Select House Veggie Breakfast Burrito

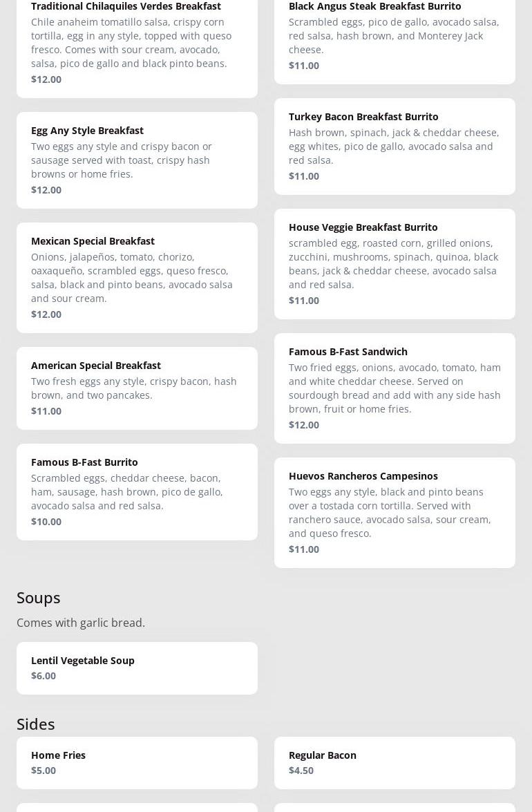click(395, 263)
